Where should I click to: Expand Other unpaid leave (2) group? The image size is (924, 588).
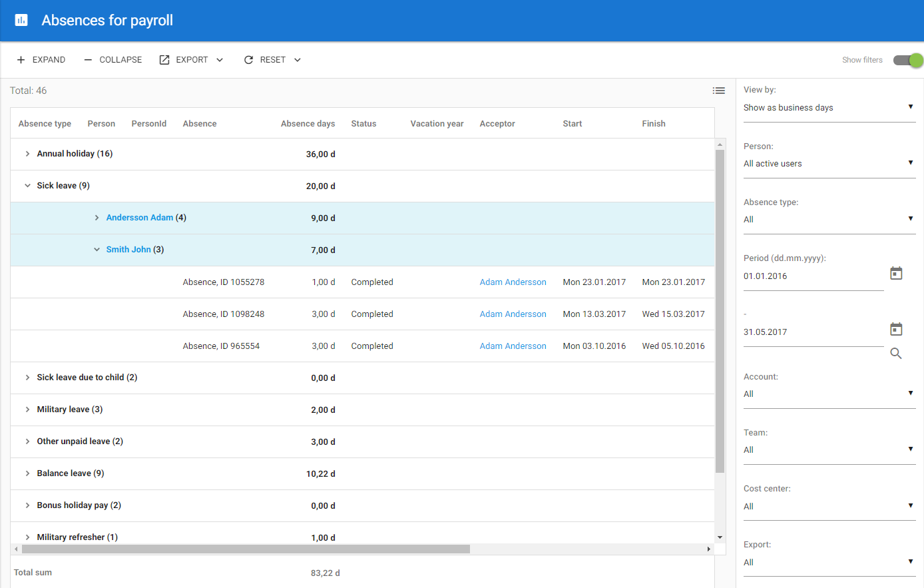(x=27, y=441)
